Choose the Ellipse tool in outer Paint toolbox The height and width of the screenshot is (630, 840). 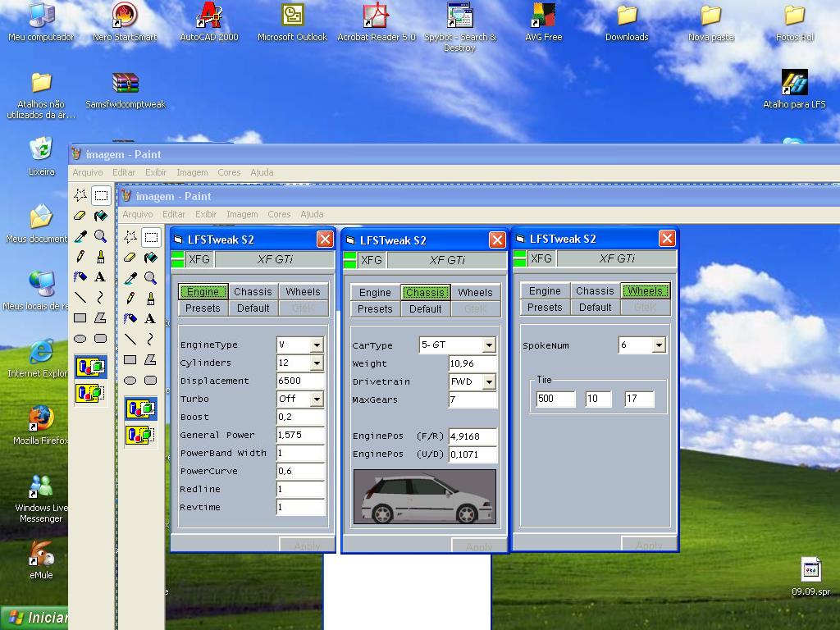click(x=80, y=338)
